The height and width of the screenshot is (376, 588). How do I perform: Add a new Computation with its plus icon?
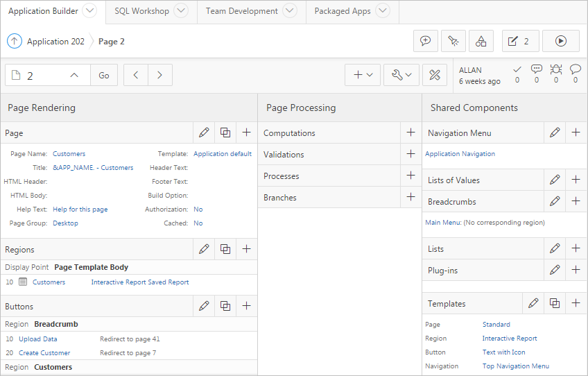tap(410, 133)
